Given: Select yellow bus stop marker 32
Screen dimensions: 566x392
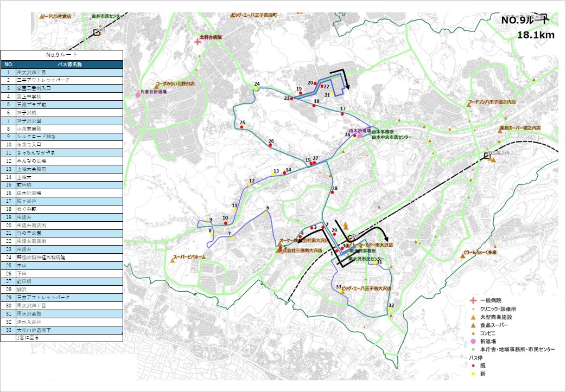Looking at the screenshot, I should [x=390, y=310].
